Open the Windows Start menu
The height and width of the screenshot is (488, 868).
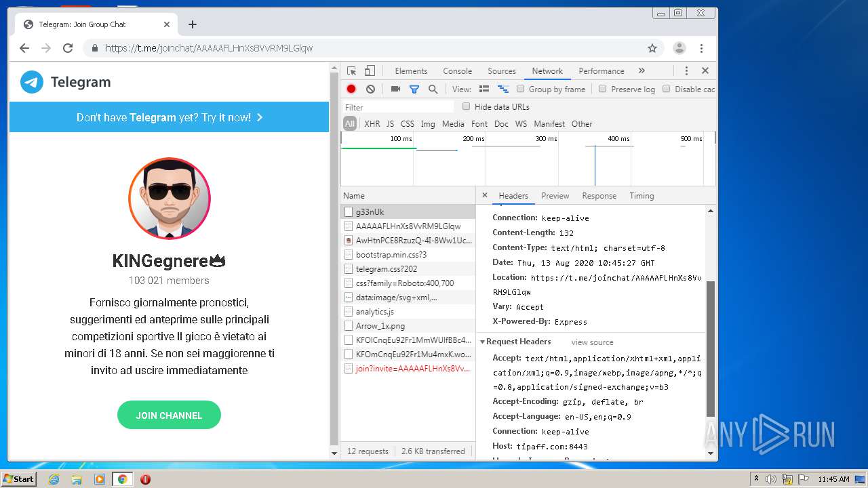pos(19,479)
